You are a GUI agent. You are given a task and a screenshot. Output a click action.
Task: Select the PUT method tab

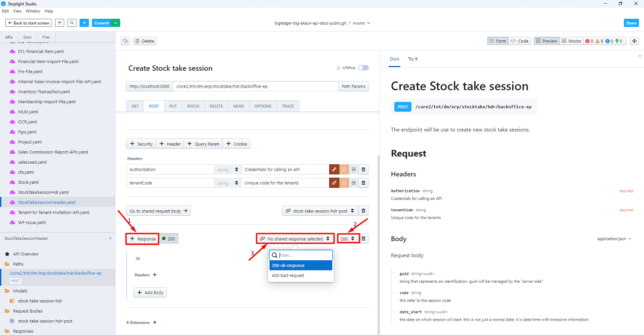point(173,106)
